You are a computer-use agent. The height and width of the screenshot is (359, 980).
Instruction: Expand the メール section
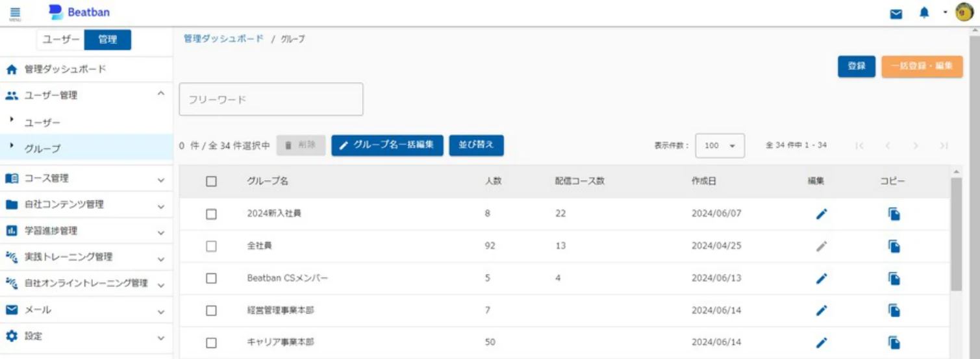click(161, 312)
